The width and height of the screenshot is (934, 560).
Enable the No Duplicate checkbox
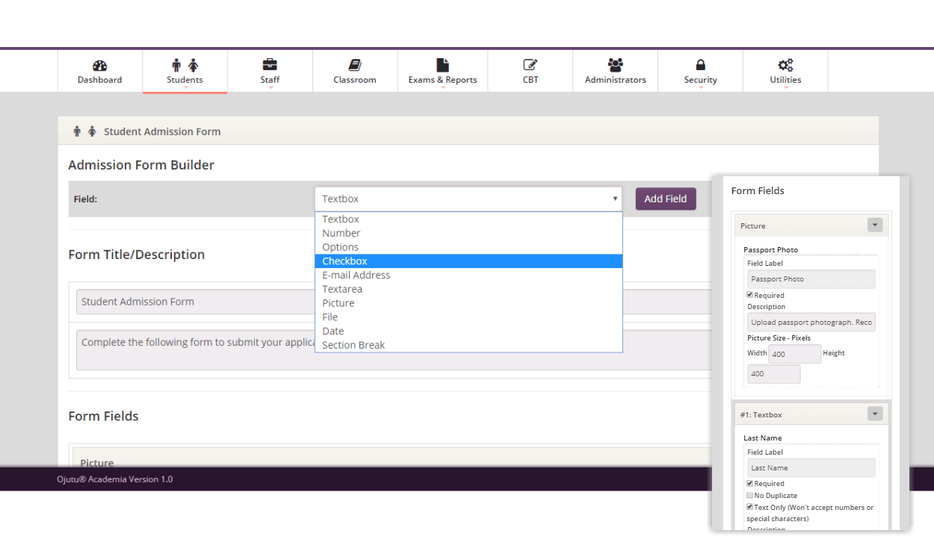750,495
